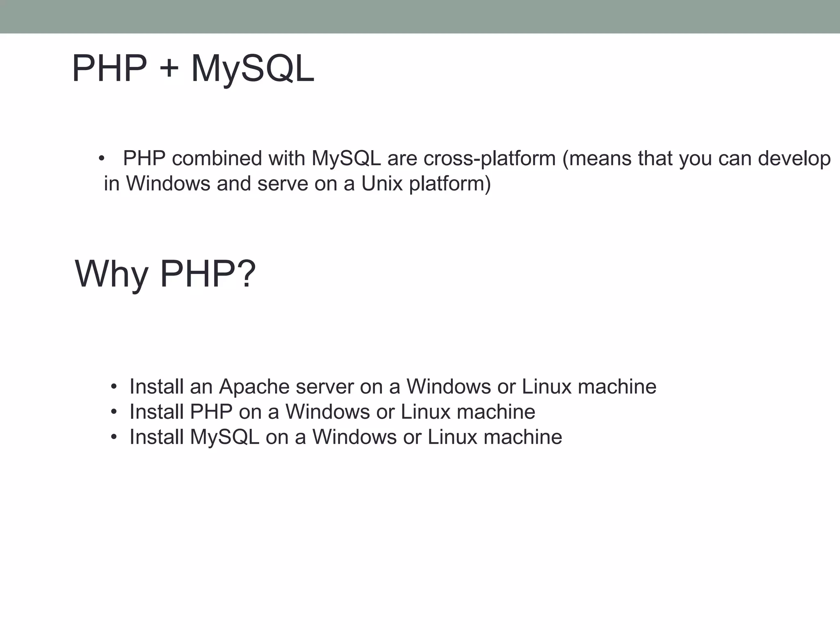Viewport: 840px width, 630px height.
Task: Click the bullet starting 'PHP combined with MySQL'
Action: point(465,171)
